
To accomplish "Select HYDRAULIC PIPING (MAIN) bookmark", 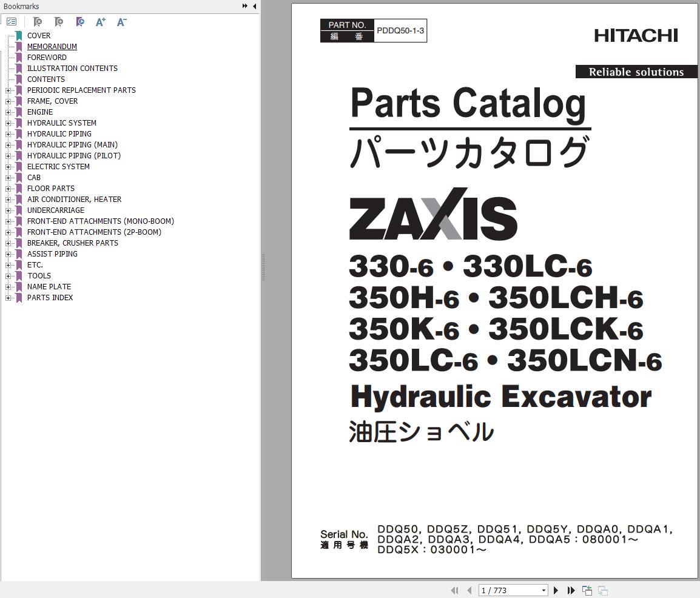I will coord(72,144).
